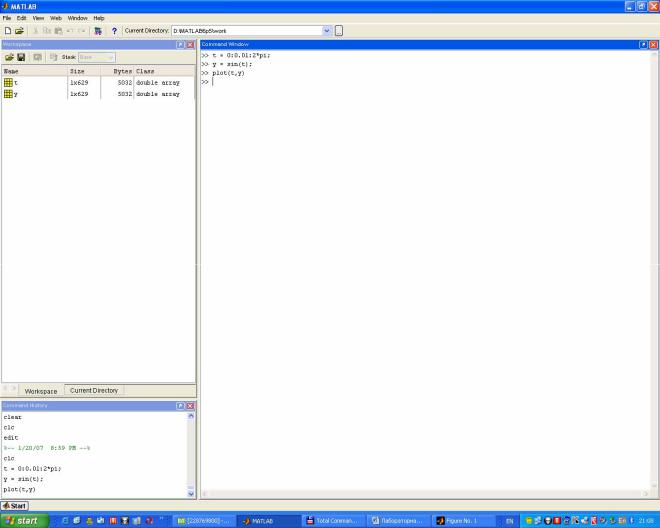Sort workspace by Name column header
Image resolution: width=660 pixels, height=528 pixels.
(x=35, y=71)
